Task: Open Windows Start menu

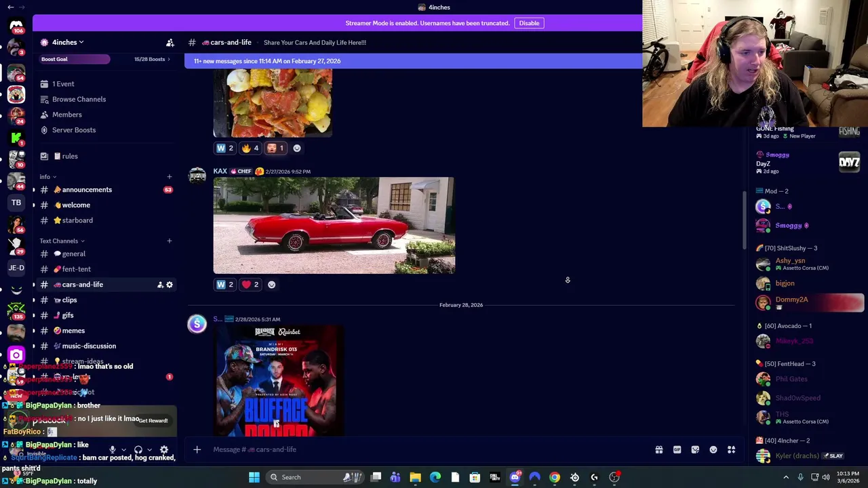Action: (254, 477)
